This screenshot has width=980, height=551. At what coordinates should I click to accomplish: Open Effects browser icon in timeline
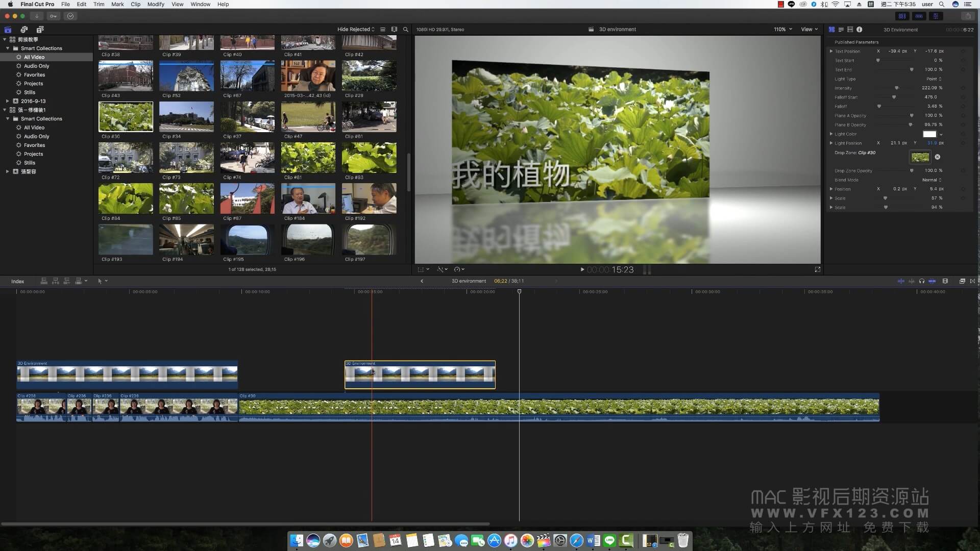pyautogui.click(x=962, y=281)
